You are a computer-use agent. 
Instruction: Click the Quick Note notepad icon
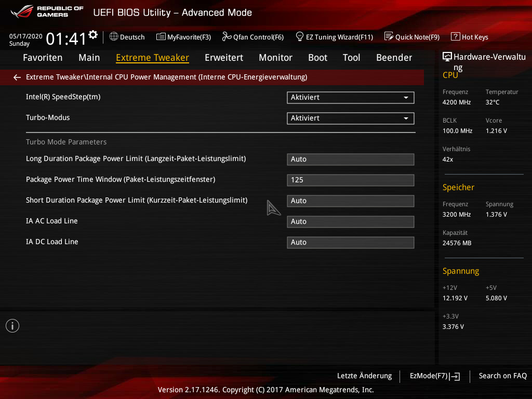pos(389,36)
